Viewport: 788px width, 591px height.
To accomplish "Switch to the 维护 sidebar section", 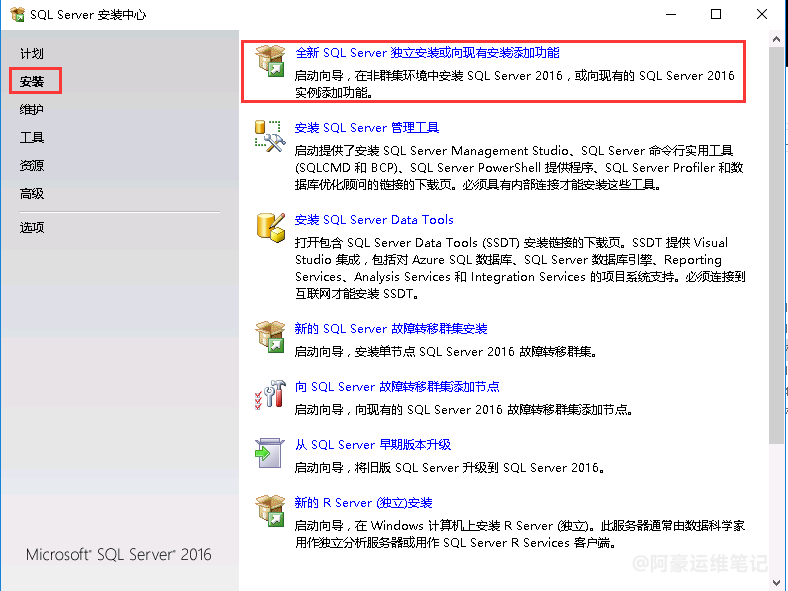I will click(x=32, y=109).
